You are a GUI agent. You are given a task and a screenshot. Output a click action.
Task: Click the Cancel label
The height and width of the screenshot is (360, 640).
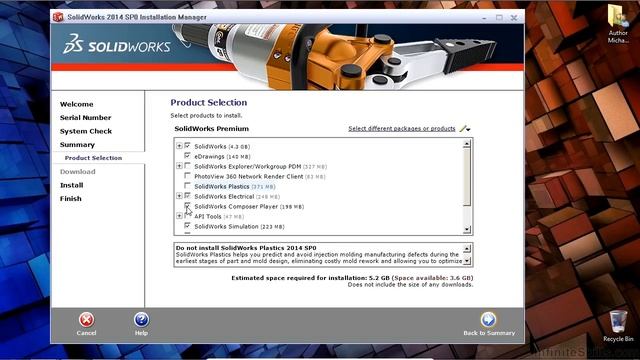point(86,333)
